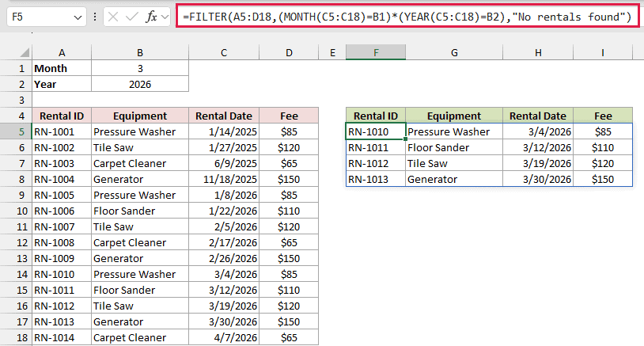The width and height of the screenshot is (644, 346).
Task: Click date 3/4/2026 in column H
Action: click(538, 131)
